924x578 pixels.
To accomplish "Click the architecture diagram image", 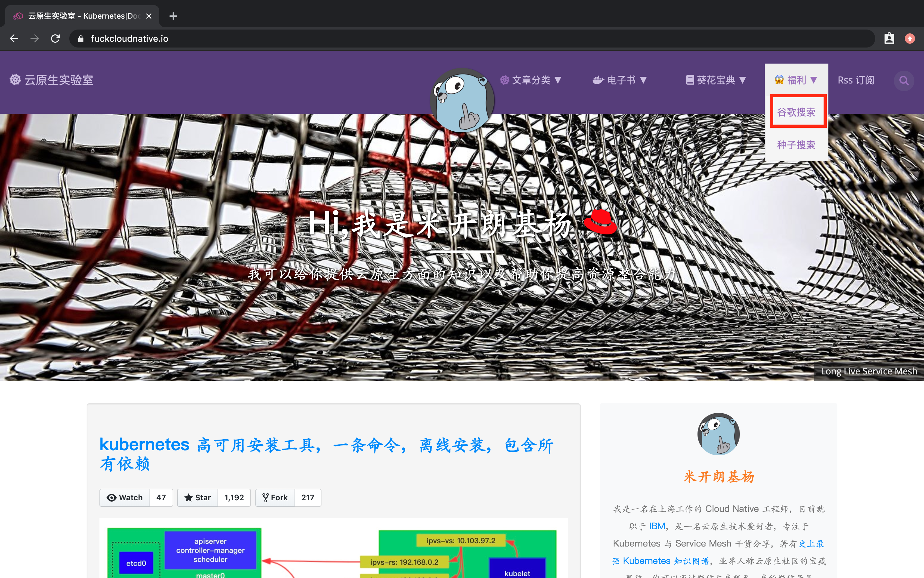I will click(333, 548).
